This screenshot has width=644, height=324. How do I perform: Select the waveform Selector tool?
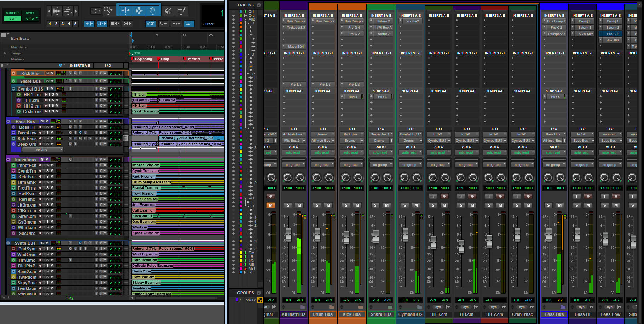139,11
